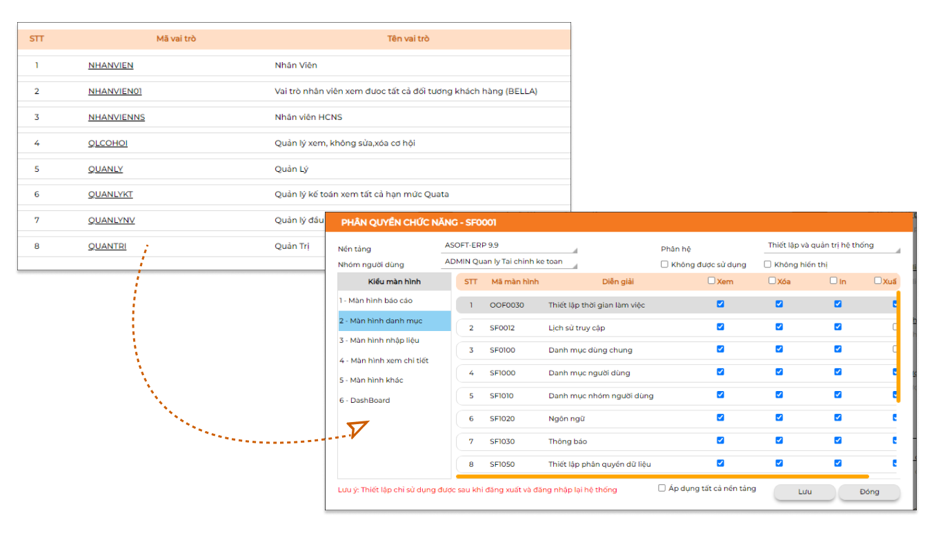Expand the Phân hệ dropdown
934x560 pixels.
833,246
